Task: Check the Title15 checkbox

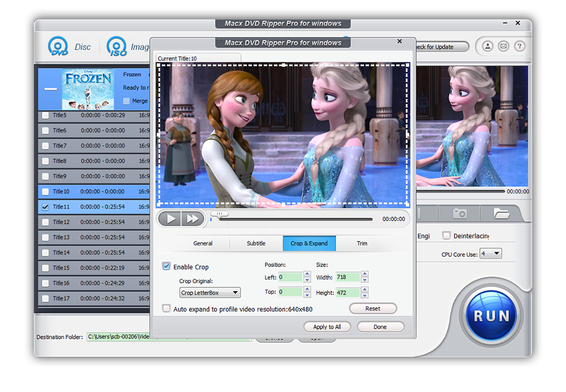Action: 45,268
